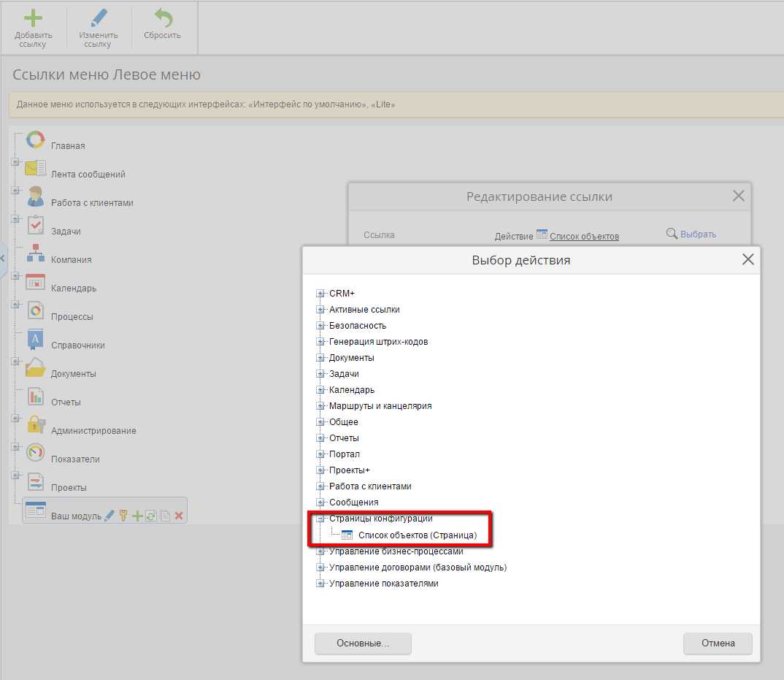Screen dimensions: 784x680
Task: Click the Основные... button
Action: 363,643
